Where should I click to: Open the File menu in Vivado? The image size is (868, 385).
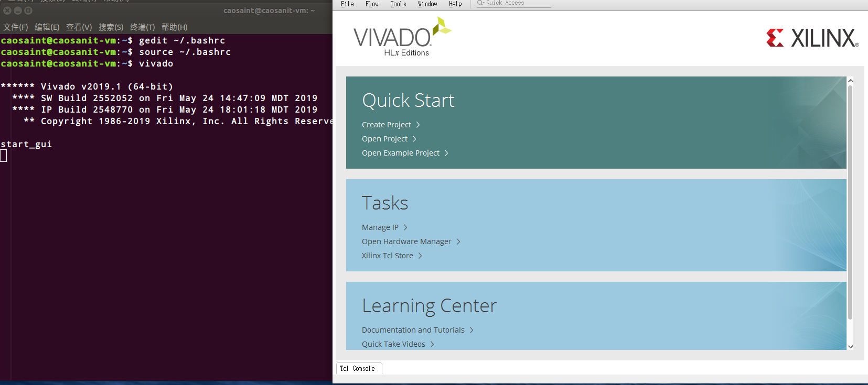click(x=347, y=4)
